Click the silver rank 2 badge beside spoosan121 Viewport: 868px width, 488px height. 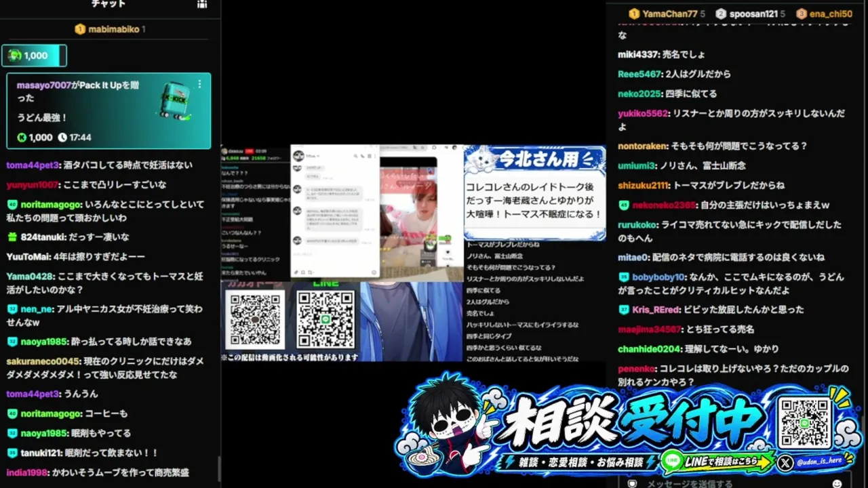click(721, 14)
